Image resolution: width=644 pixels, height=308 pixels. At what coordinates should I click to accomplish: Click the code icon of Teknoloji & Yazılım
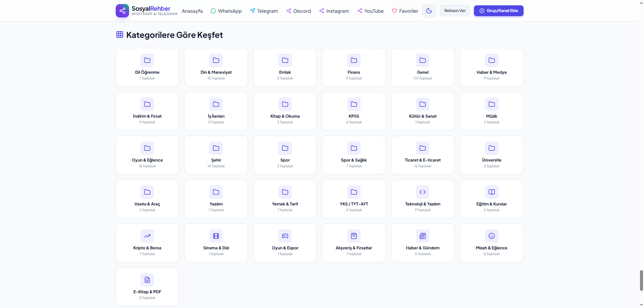423,192
